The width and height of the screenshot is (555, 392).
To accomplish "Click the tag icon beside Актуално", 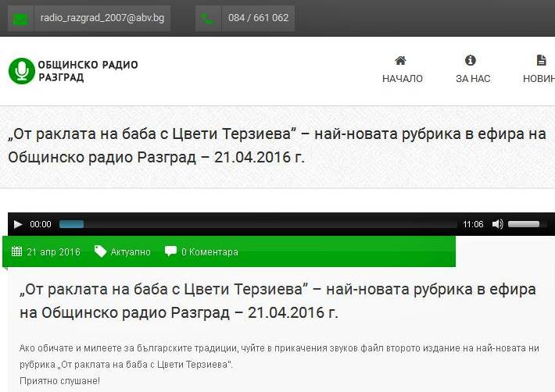I will (100, 251).
